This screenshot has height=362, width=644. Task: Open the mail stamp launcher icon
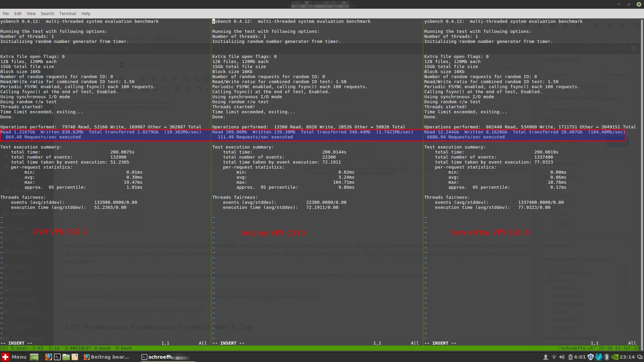click(x=74, y=357)
